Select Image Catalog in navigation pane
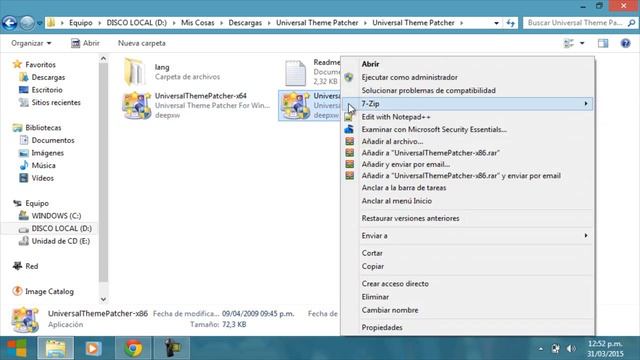Viewport: 640px width, 360px height. click(49, 291)
